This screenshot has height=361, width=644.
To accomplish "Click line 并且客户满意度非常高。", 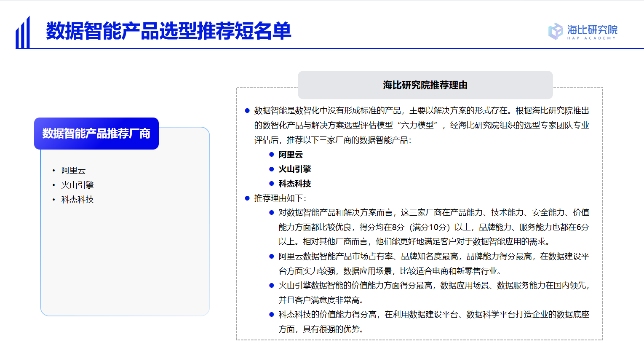I will pos(321,300).
